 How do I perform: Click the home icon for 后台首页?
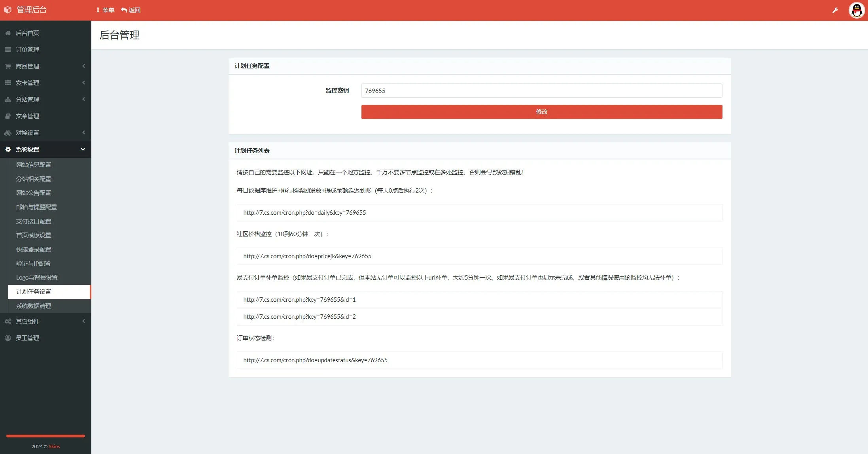8,33
